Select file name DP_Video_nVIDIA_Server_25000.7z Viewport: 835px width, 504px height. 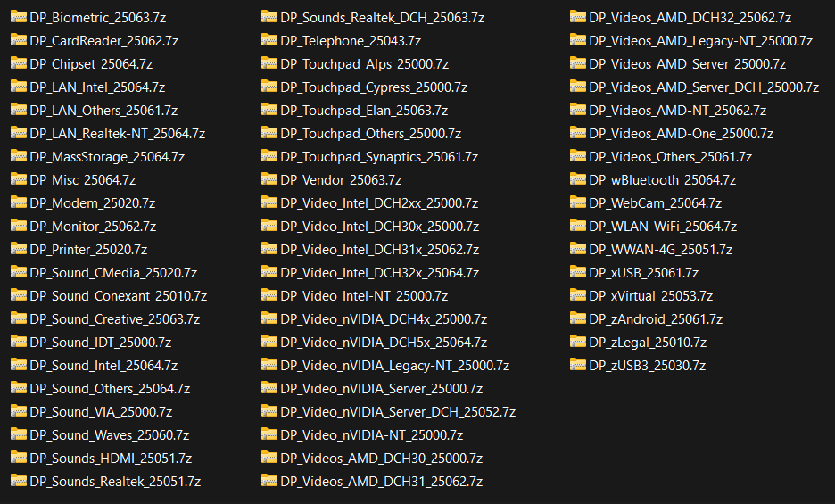[x=382, y=389]
